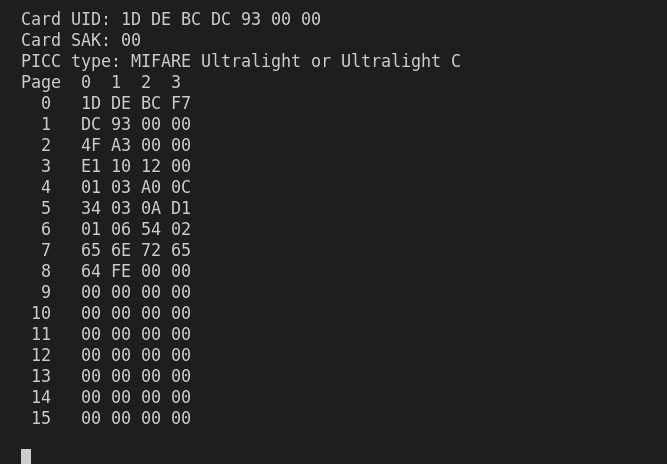The width and height of the screenshot is (667, 464).
Task: Click 'Ultralight C' at end of PICC line
Action: [x=401, y=61]
